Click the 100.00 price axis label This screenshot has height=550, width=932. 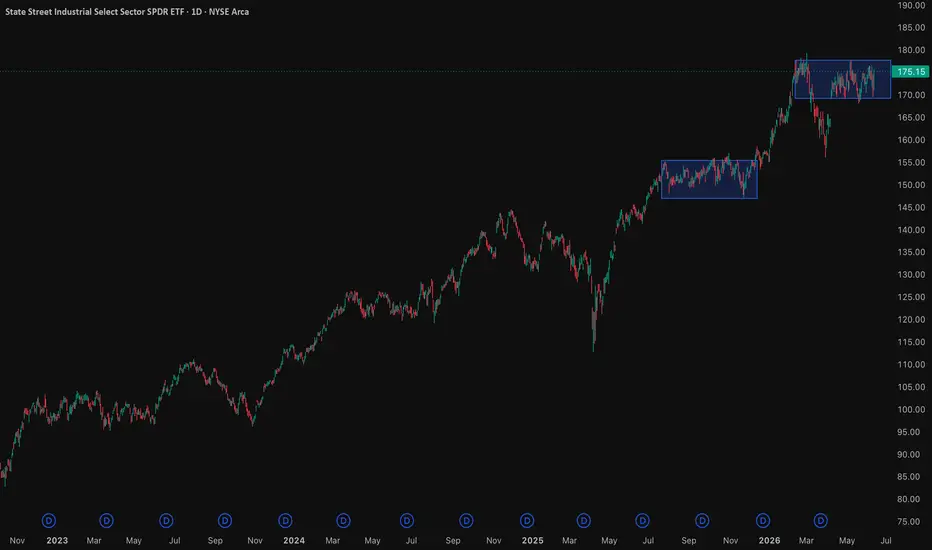coord(911,410)
